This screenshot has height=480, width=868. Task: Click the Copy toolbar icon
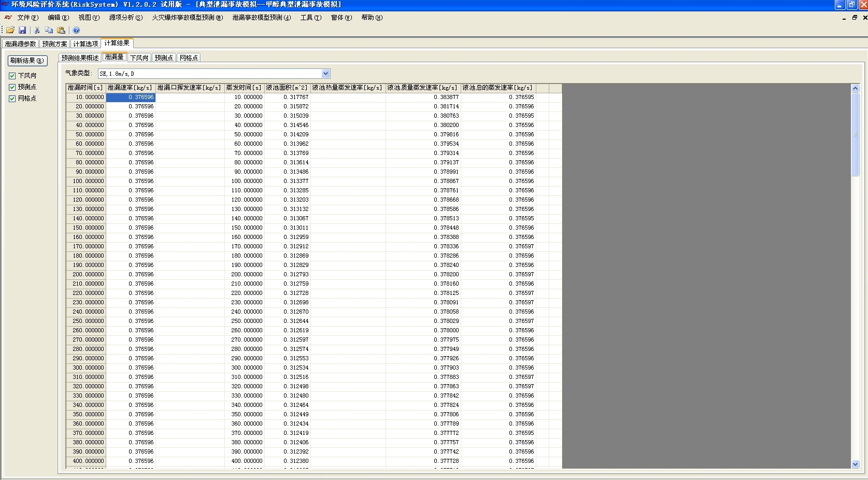click(x=49, y=30)
